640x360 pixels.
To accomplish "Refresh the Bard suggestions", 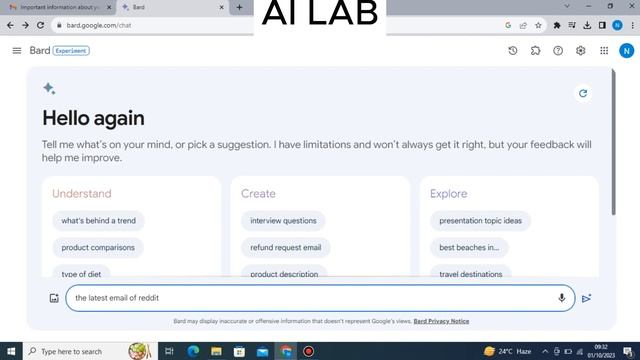I will coord(583,93).
